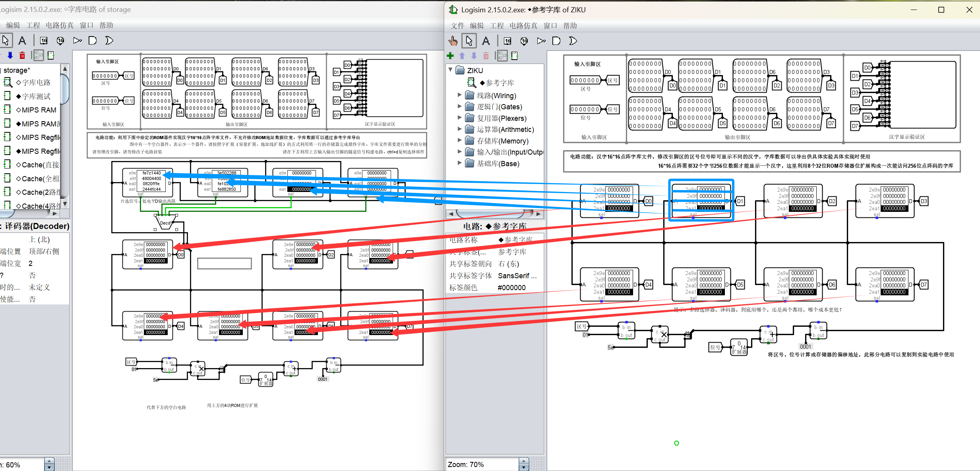Open the 工程 menu in storage window
The image size is (980, 471).
[33, 25]
